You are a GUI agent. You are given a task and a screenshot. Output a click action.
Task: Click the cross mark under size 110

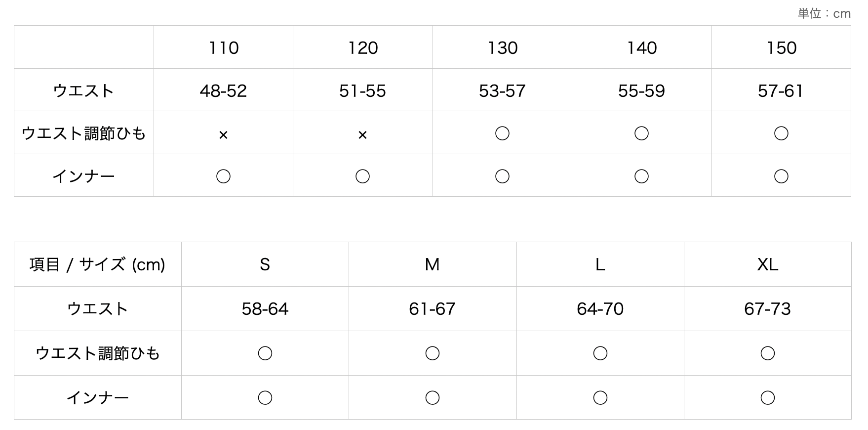[x=223, y=134]
